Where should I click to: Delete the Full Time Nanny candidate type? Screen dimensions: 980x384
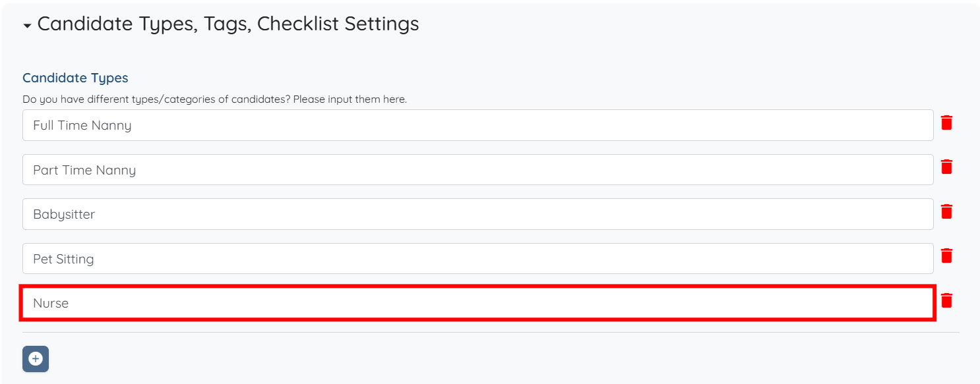[946, 123]
